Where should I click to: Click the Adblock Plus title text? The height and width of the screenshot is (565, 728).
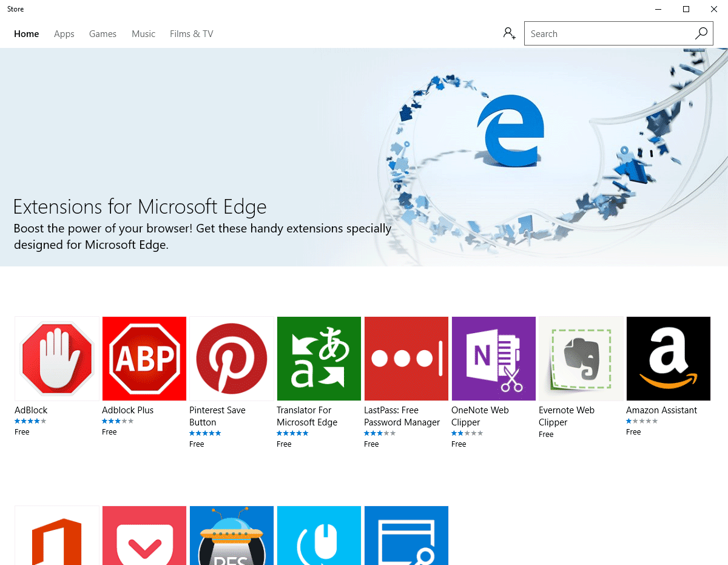[x=127, y=410]
